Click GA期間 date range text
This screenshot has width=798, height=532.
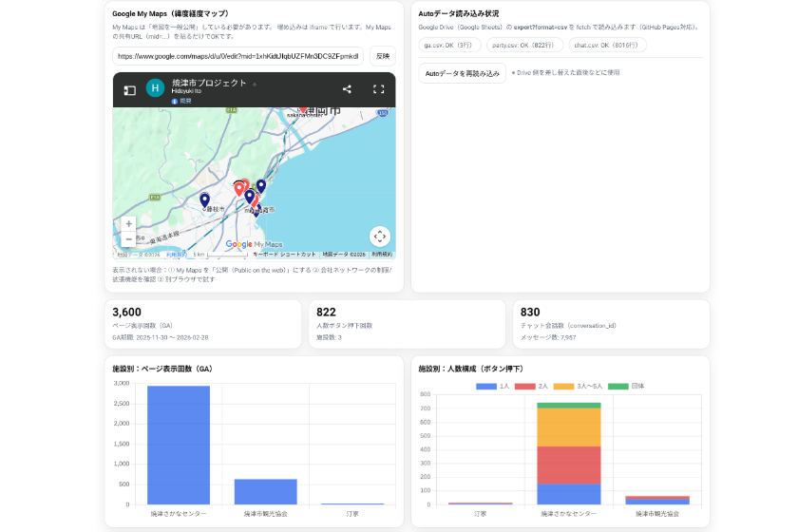pyautogui.click(x=161, y=337)
